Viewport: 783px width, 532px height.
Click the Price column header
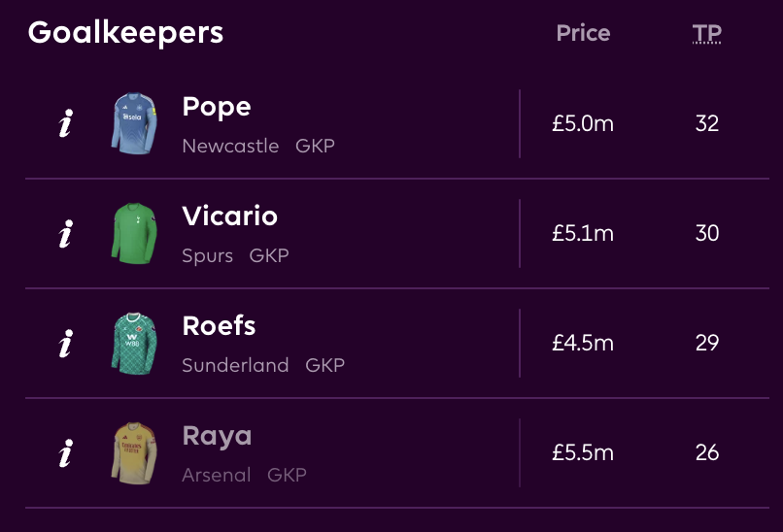[583, 33]
